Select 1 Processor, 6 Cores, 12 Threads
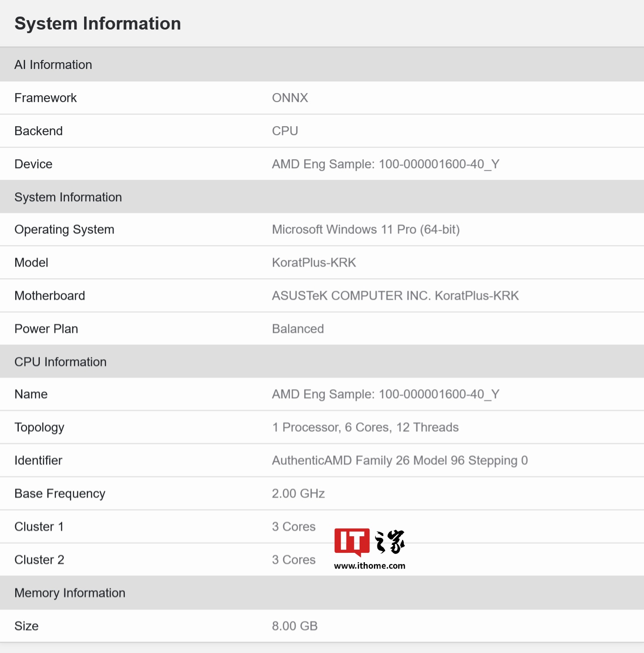 click(365, 427)
